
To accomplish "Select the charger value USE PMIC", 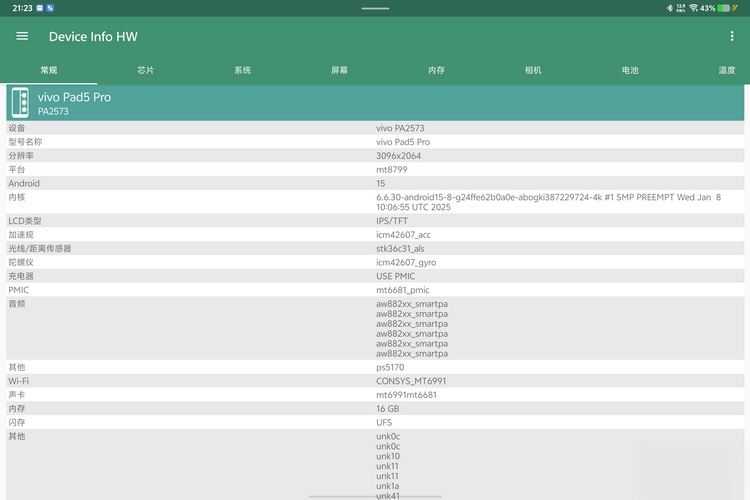I will (396, 277).
